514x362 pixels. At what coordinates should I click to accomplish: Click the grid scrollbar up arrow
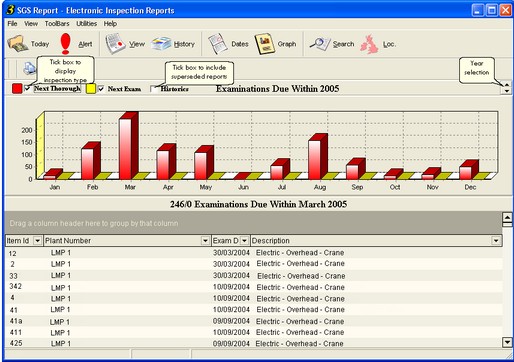pyautogui.click(x=507, y=218)
